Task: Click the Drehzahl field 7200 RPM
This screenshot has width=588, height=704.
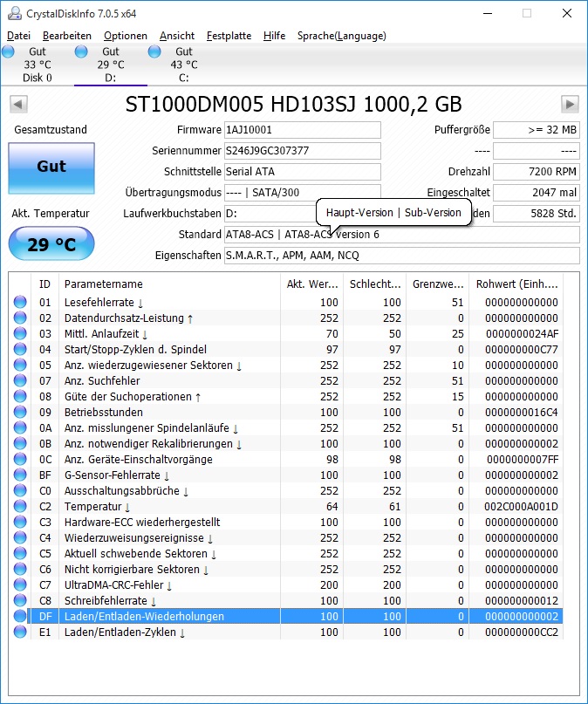Action: [x=537, y=172]
